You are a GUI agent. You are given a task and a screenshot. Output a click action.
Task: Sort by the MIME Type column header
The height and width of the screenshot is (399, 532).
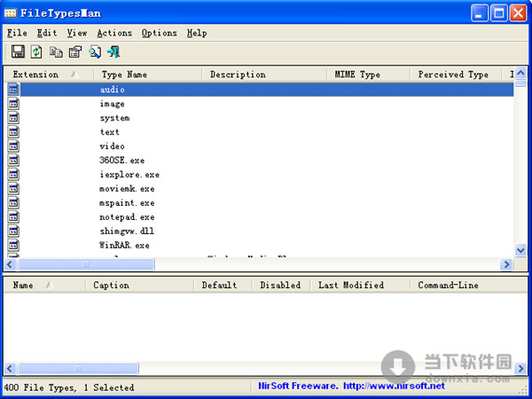357,74
